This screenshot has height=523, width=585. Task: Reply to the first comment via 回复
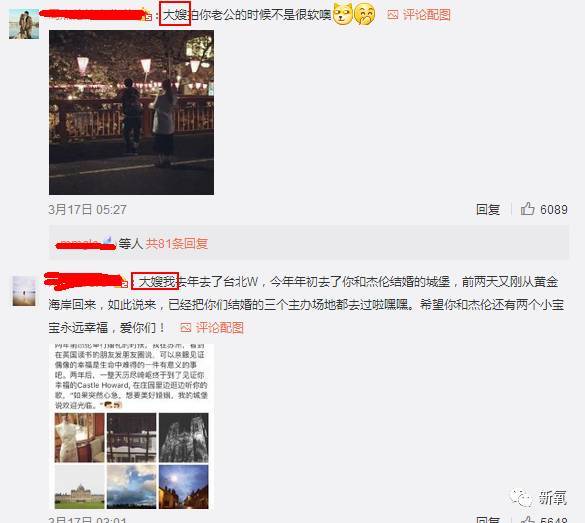488,210
